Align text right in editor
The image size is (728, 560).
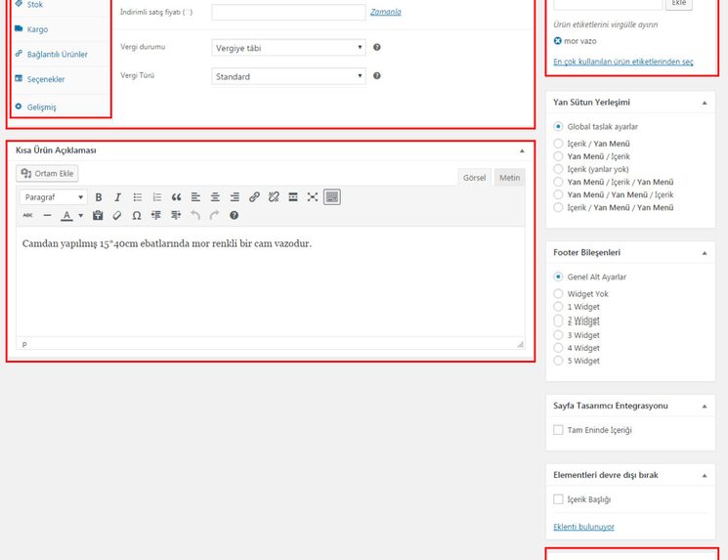[x=235, y=196]
